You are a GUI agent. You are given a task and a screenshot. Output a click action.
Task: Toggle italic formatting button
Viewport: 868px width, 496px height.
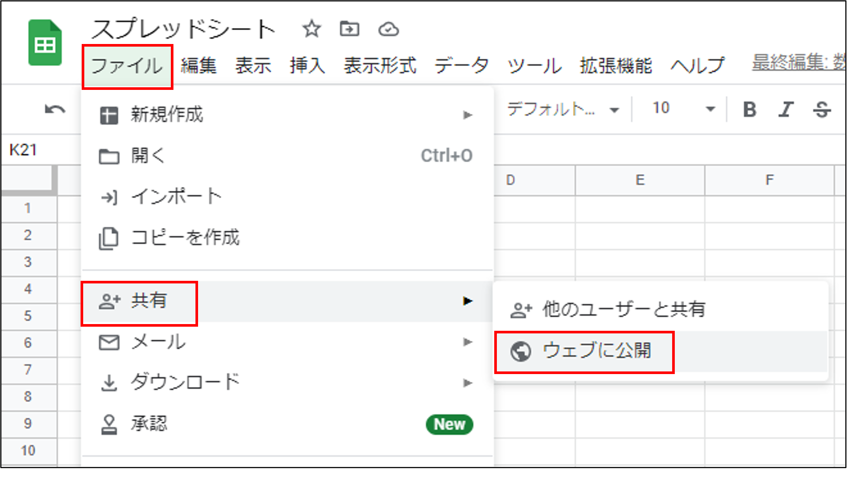point(786,110)
